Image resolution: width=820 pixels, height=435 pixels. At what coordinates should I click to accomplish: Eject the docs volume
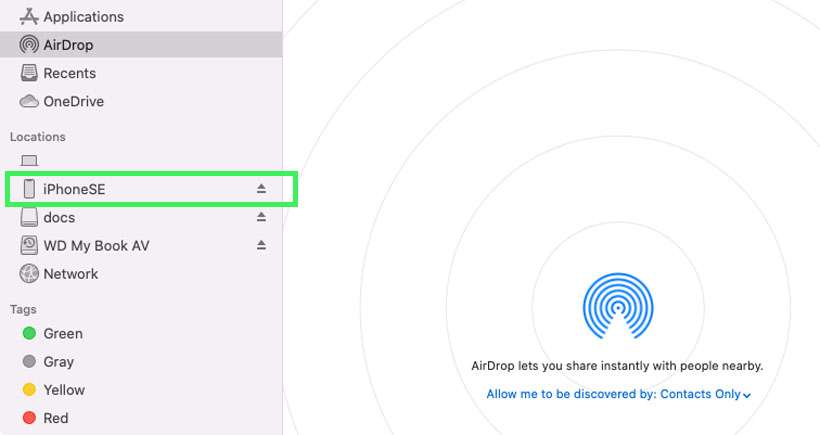click(x=261, y=217)
